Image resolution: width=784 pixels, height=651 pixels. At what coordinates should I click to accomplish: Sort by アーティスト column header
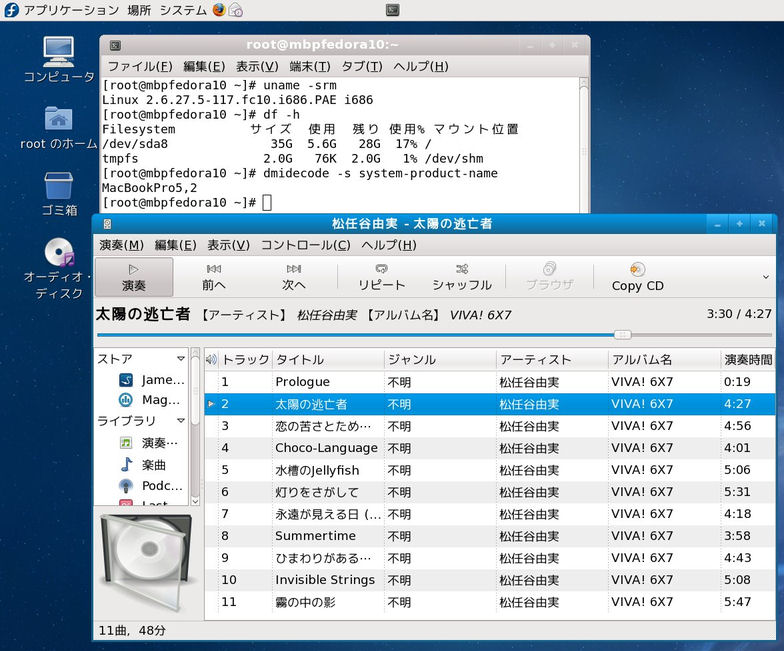coord(552,360)
